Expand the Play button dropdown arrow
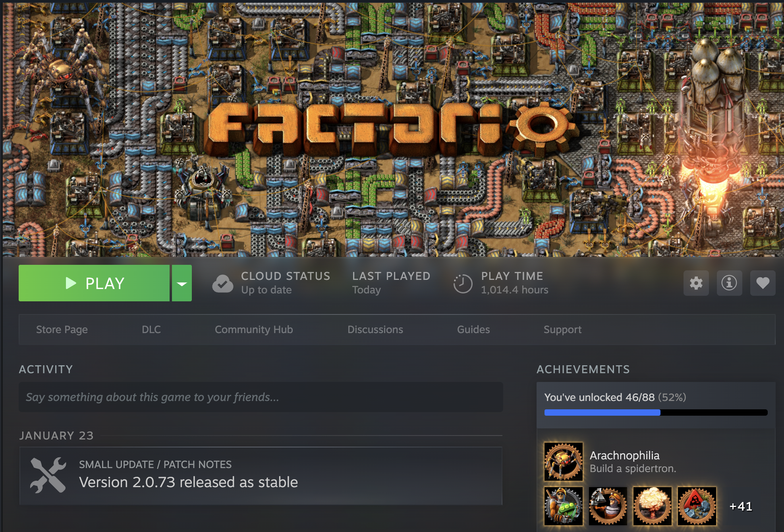 coord(182,283)
